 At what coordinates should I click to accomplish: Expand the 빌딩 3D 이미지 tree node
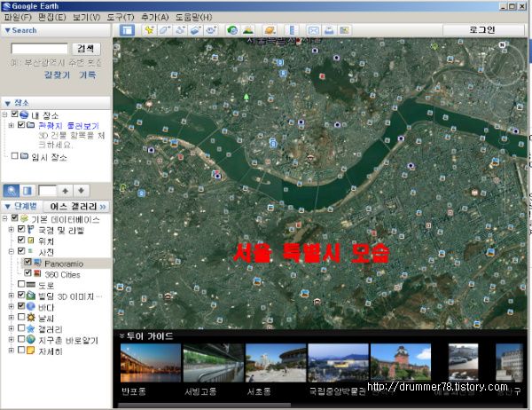click(x=11, y=296)
